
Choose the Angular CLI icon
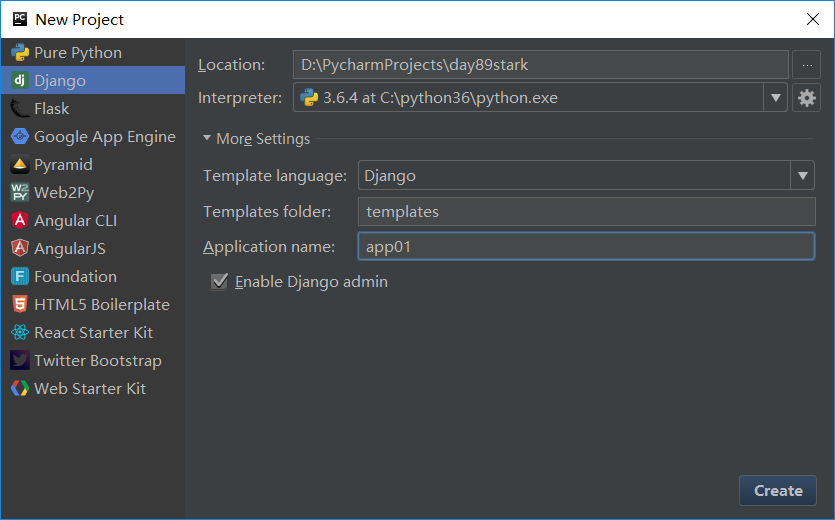(20, 220)
